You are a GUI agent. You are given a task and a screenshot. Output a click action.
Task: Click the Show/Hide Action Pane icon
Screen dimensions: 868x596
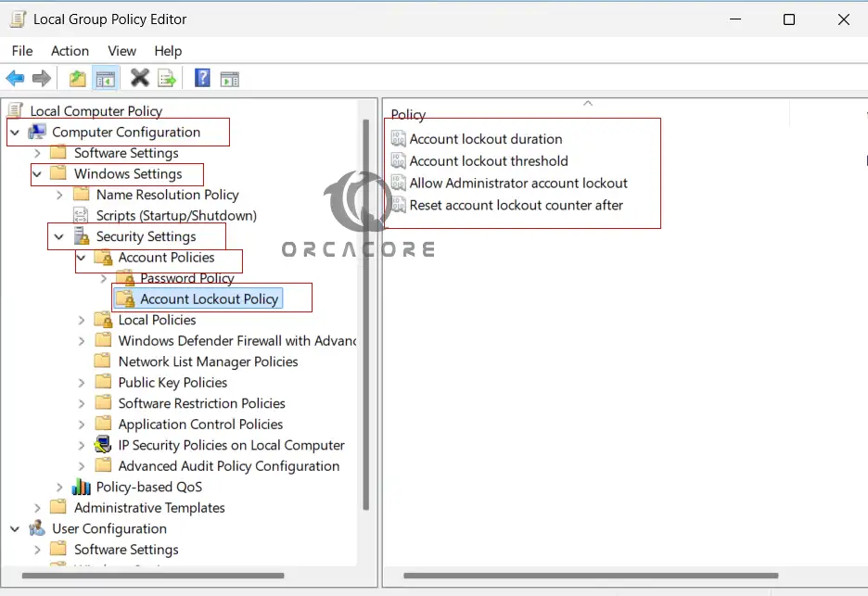[229, 79]
